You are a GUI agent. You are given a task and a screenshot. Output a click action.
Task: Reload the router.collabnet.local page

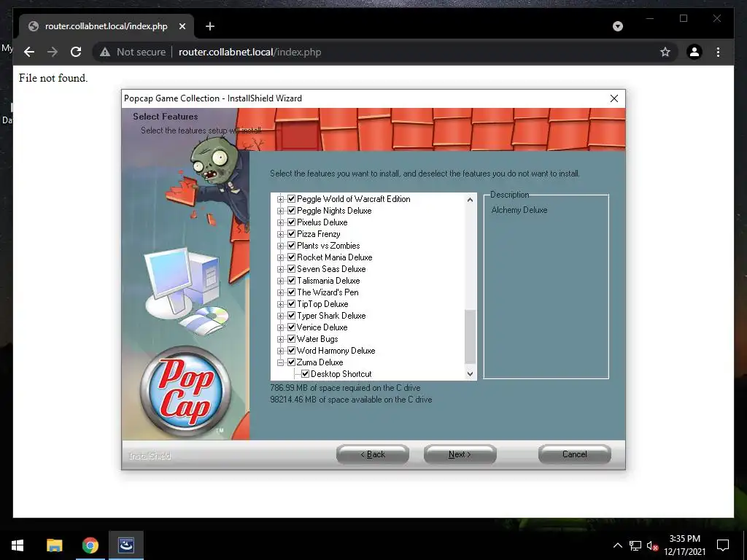(76, 52)
